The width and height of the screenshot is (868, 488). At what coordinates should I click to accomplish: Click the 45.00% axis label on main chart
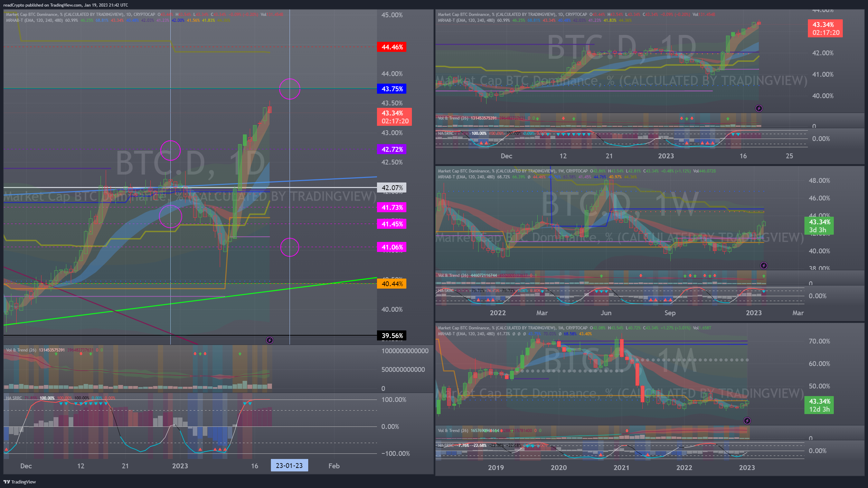(392, 15)
